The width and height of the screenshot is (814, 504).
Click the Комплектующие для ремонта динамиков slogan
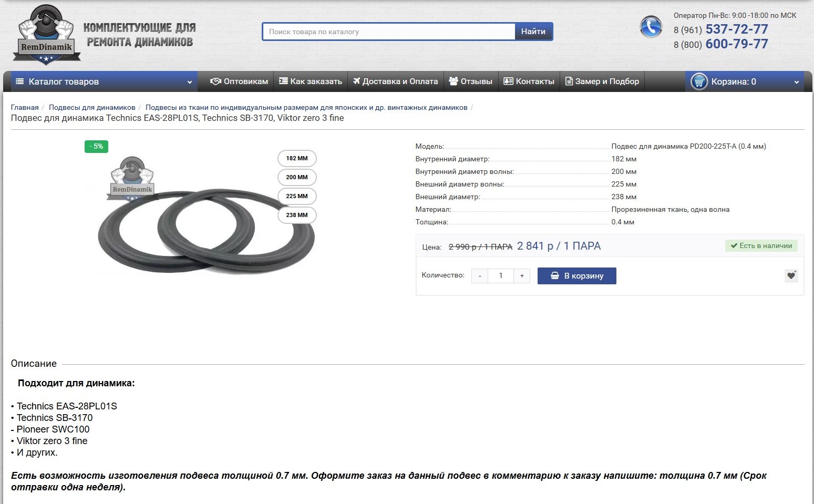click(140, 35)
